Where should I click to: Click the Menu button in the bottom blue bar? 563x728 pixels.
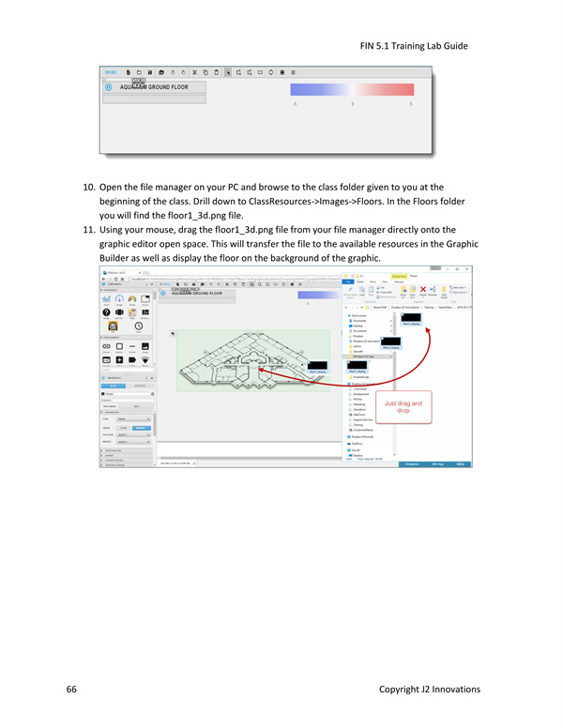[461, 464]
